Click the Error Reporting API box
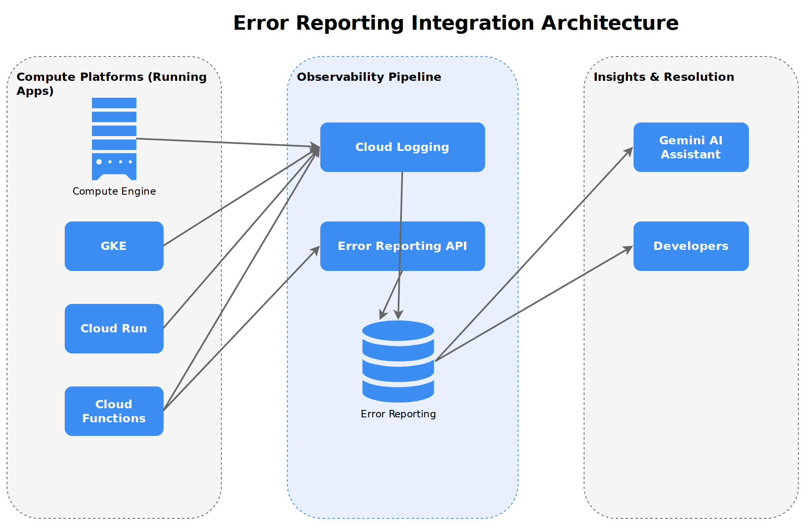This screenshot has height=532, width=812. pyautogui.click(x=403, y=246)
